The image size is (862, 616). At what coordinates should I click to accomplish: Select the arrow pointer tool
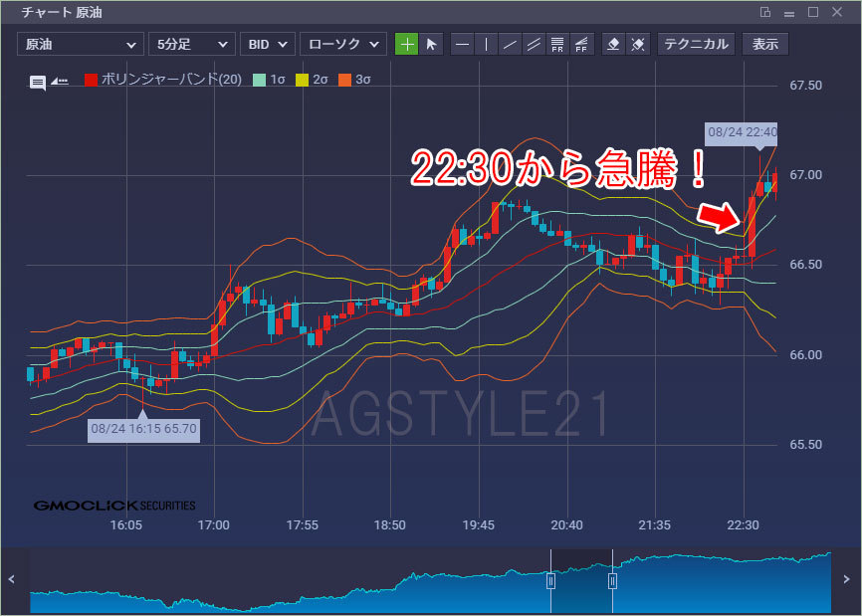tap(431, 44)
